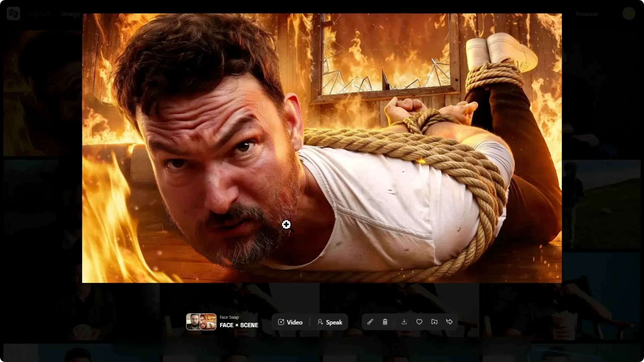The image size is (644, 362).
Task: Open the Personal dropdown
Action: point(586,14)
